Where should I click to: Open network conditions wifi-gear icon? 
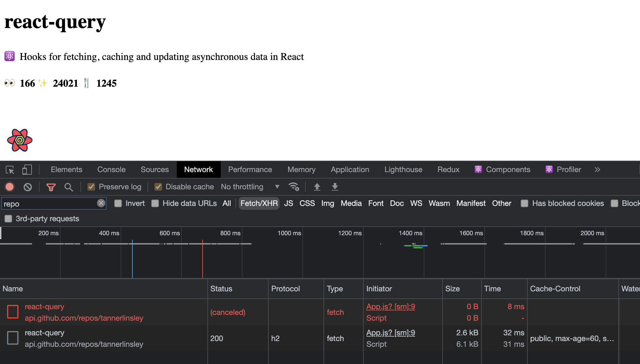tap(294, 187)
